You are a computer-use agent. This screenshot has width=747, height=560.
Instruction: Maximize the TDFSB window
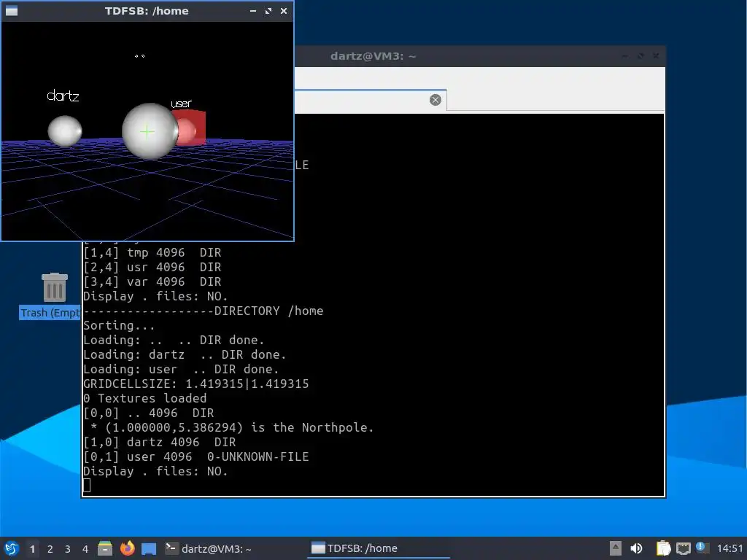click(268, 10)
